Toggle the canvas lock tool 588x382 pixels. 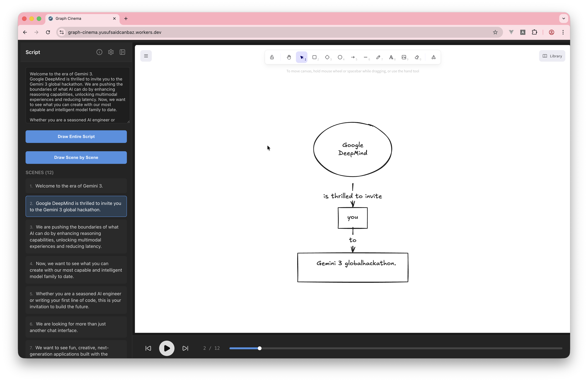click(272, 57)
